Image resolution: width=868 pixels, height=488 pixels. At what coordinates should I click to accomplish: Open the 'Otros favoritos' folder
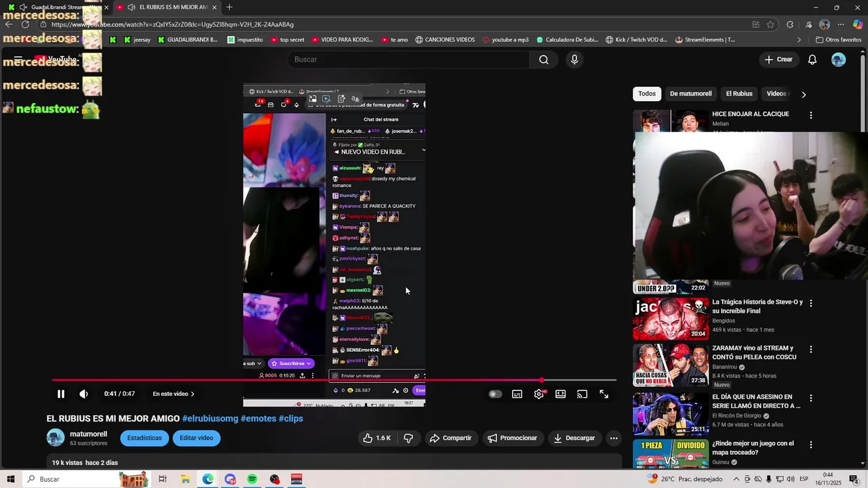[x=839, y=40]
